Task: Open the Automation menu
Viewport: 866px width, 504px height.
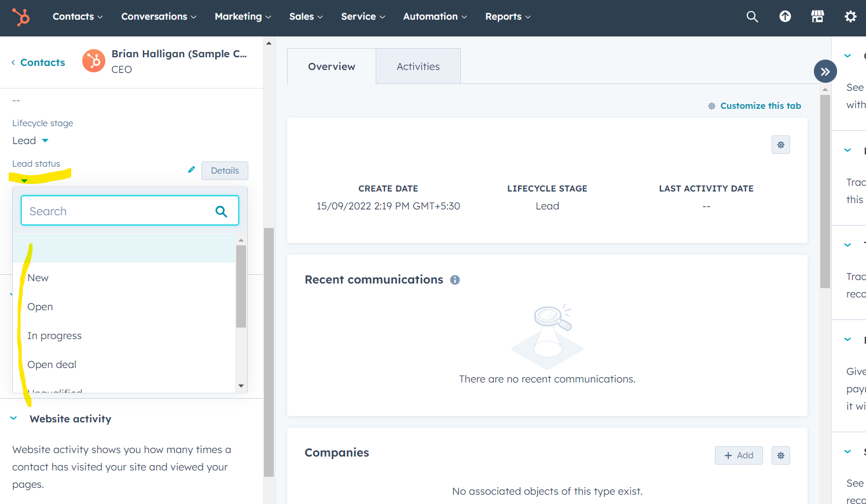Action: (x=435, y=17)
